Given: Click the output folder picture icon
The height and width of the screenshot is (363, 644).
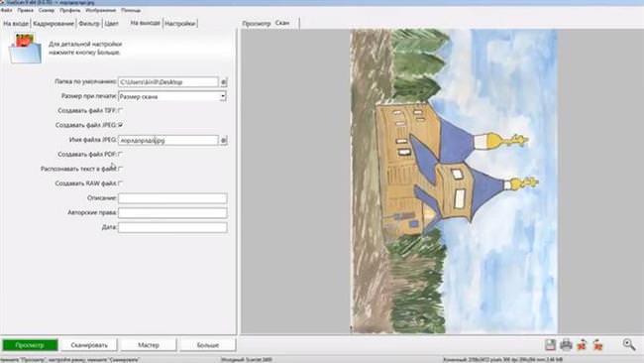Looking at the screenshot, I should pyautogui.click(x=25, y=49).
